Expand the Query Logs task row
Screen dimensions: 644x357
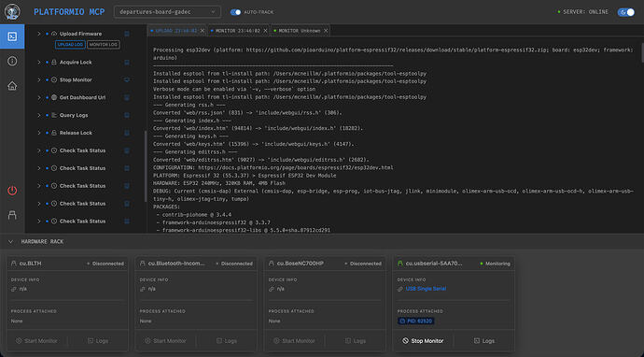39,115
